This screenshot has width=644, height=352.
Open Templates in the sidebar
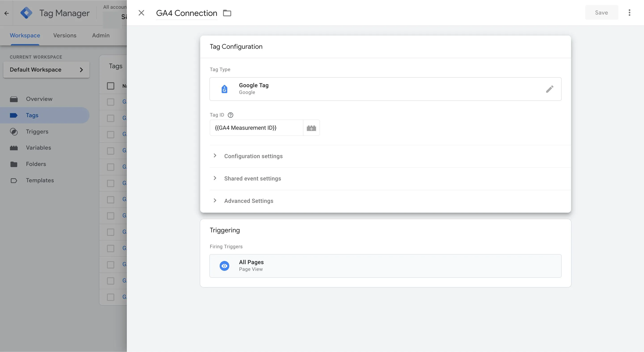pos(45,180)
